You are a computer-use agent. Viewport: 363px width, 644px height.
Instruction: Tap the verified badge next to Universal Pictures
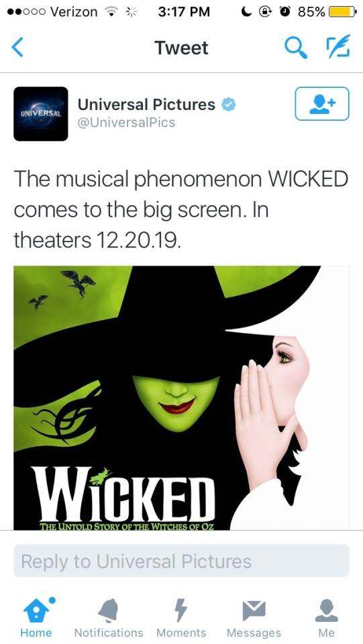(229, 105)
